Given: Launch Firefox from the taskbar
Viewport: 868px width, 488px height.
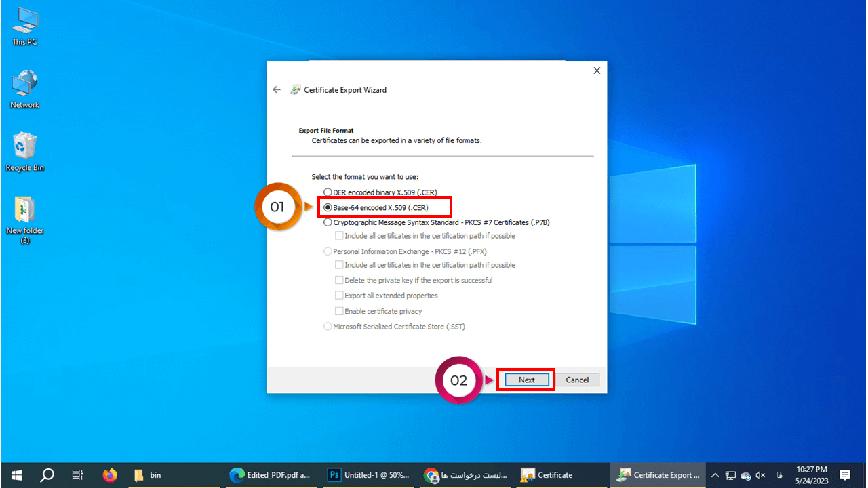Looking at the screenshot, I should (110, 474).
